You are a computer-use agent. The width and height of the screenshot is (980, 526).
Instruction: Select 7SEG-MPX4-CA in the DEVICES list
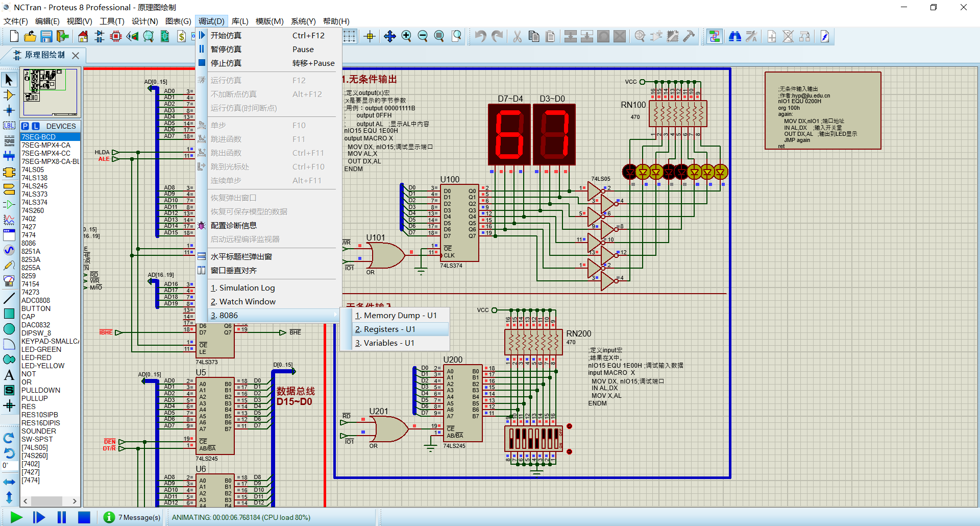tap(48, 145)
